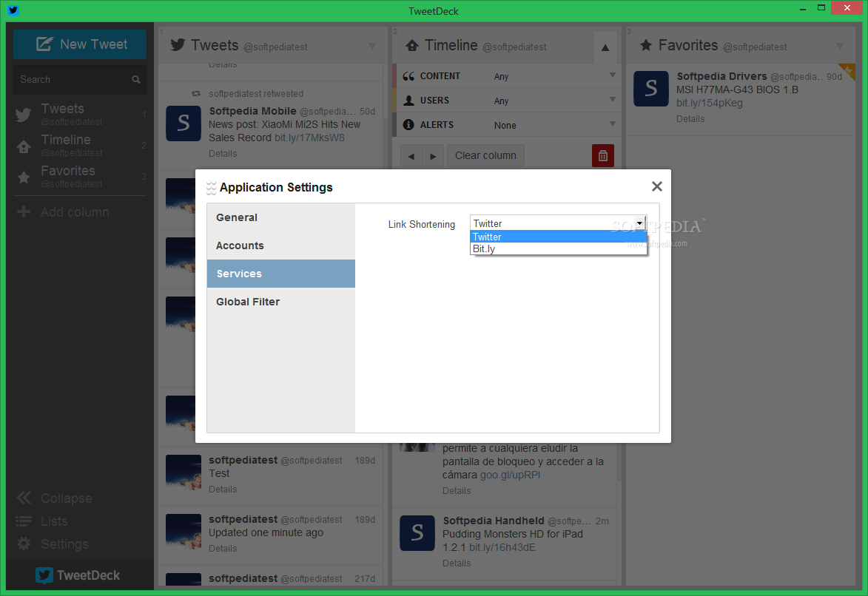Open the bit.ly/154pKeg link
The height and width of the screenshot is (596, 868).
point(709,103)
